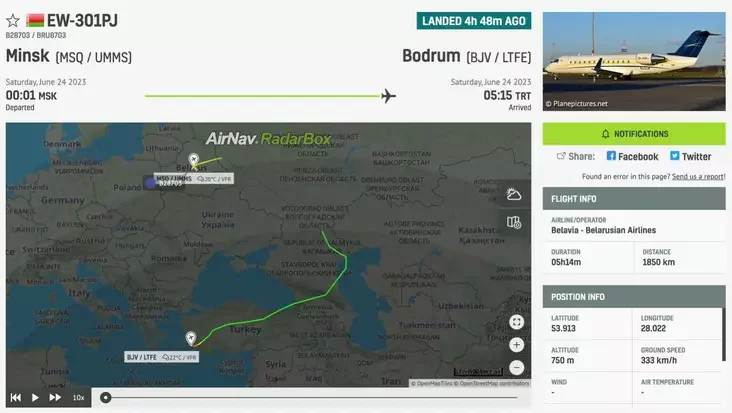Click the Twitter logo icon
Image resolution: width=732 pixels, height=413 pixels.
[675, 156]
